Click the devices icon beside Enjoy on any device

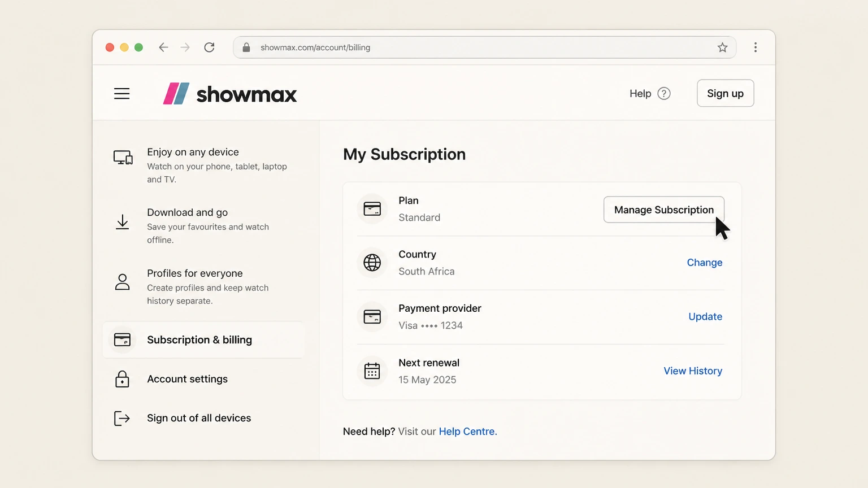point(123,158)
